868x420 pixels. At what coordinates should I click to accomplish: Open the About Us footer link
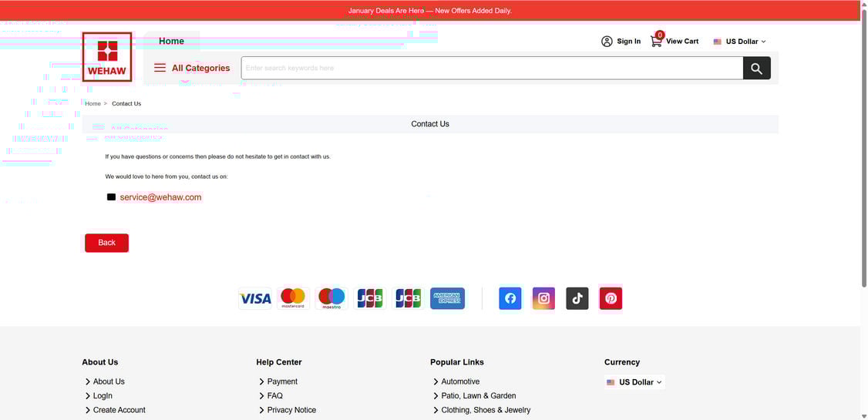pyautogui.click(x=109, y=381)
